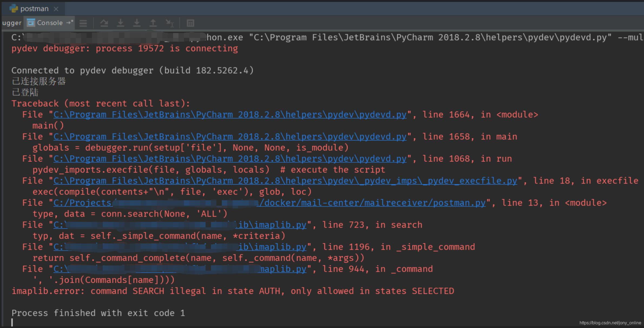644x328 pixels.
Task: Open imaplib.py link at line 723
Action: click(272, 225)
